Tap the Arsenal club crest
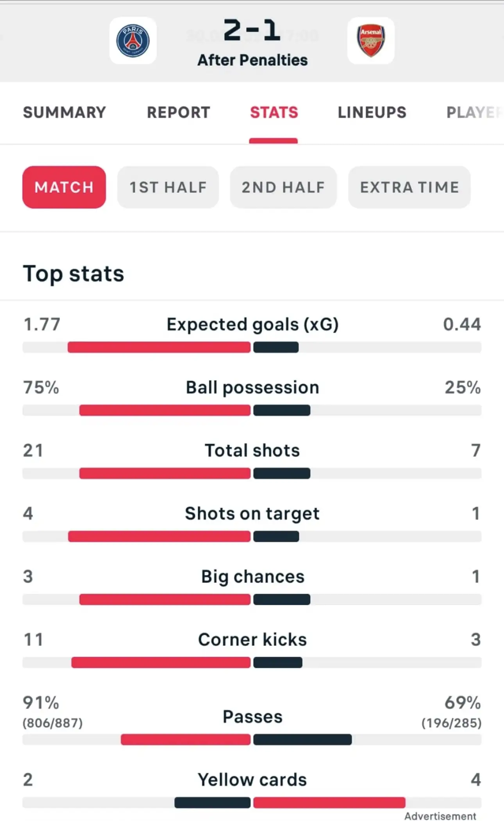 click(371, 41)
